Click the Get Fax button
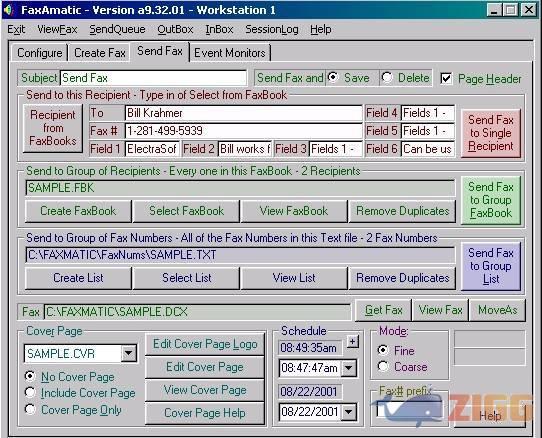 click(x=383, y=310)
